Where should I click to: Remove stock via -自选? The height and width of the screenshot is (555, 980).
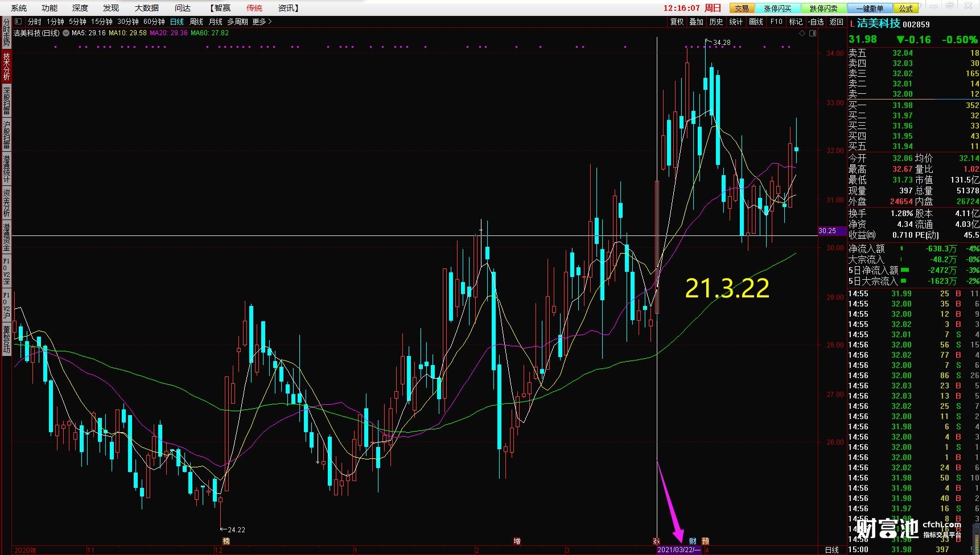816,22
